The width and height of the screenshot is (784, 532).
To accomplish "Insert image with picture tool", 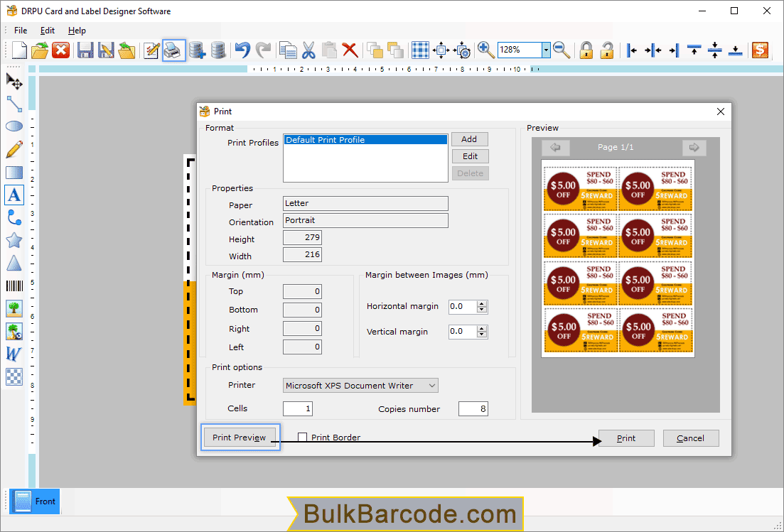I will (14, 309).
